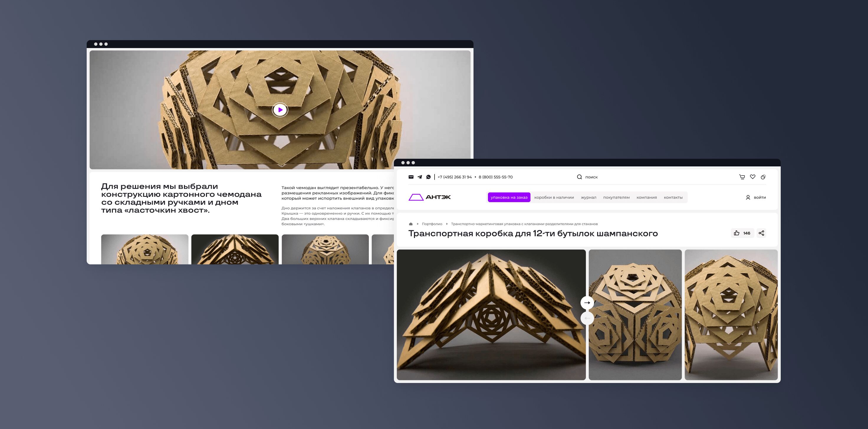This screenshot has height=429, width=868.
Task: Like the project with the thumbs-up icon
Action: [x=737, y=233]
